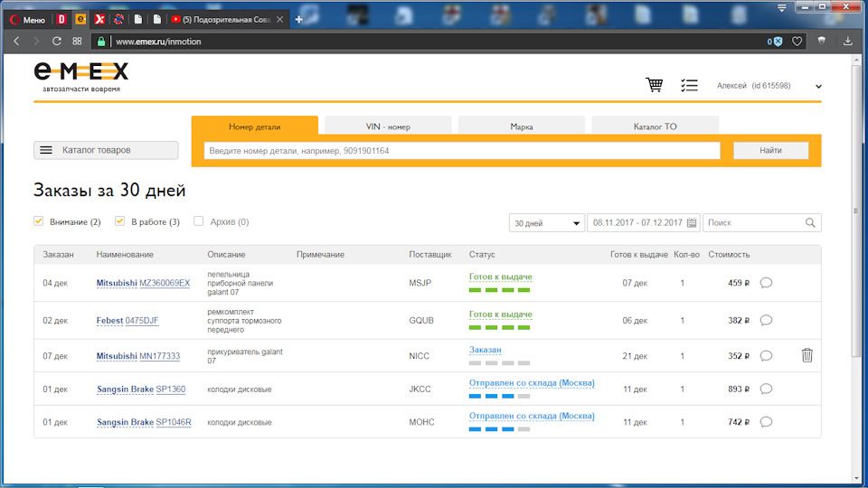Screen dimensions: 868x488
Task: Click the browser forward arrow
Action: [x=36, y=41]
